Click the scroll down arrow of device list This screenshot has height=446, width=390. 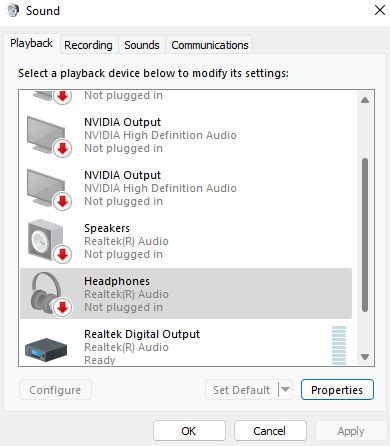click(365, 357)
